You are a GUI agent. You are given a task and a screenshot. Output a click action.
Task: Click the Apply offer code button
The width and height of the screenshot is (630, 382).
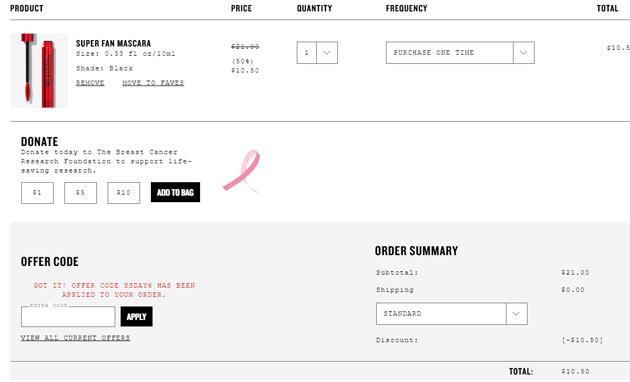137,317
